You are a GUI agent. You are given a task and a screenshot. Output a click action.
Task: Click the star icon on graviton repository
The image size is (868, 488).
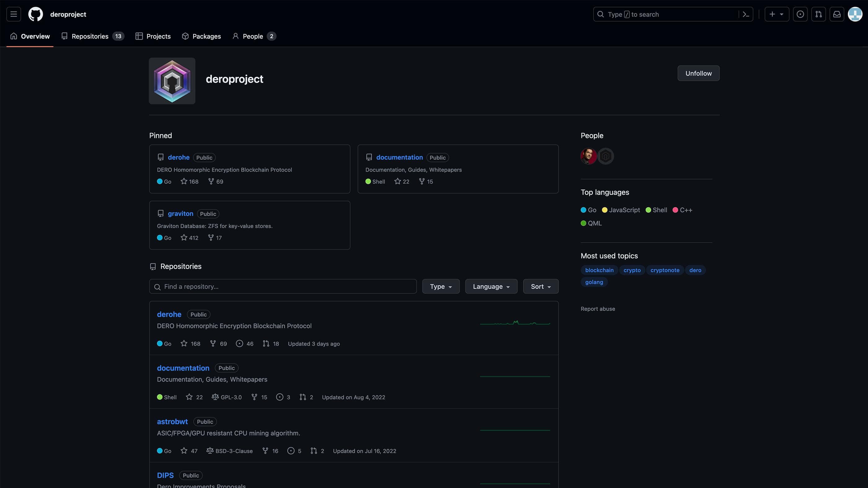click(183, 238)
